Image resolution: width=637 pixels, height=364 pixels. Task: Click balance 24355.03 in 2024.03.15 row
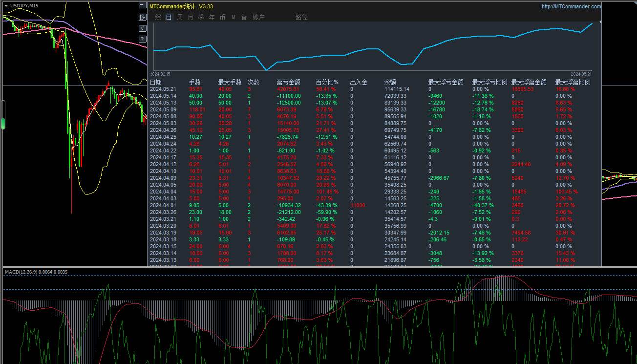tap(395, 246)
